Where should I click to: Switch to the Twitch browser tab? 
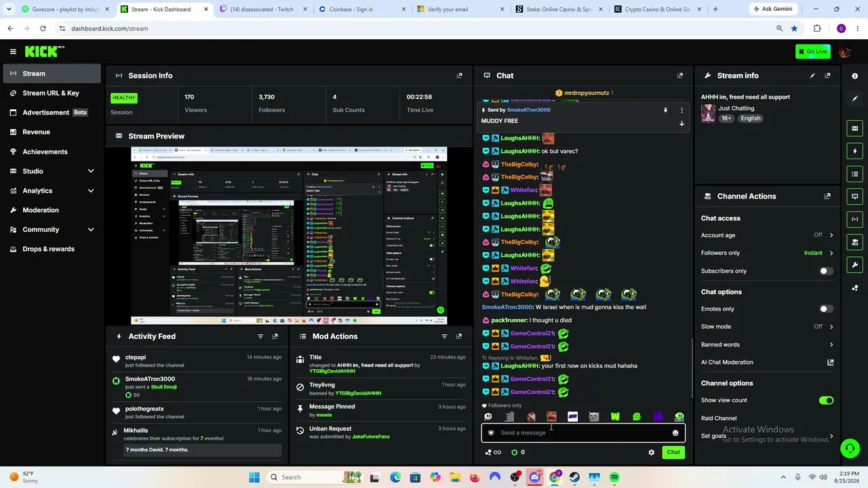click(x=262, y=9)
